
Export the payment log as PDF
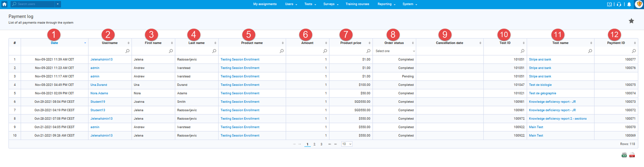point(632,155)
